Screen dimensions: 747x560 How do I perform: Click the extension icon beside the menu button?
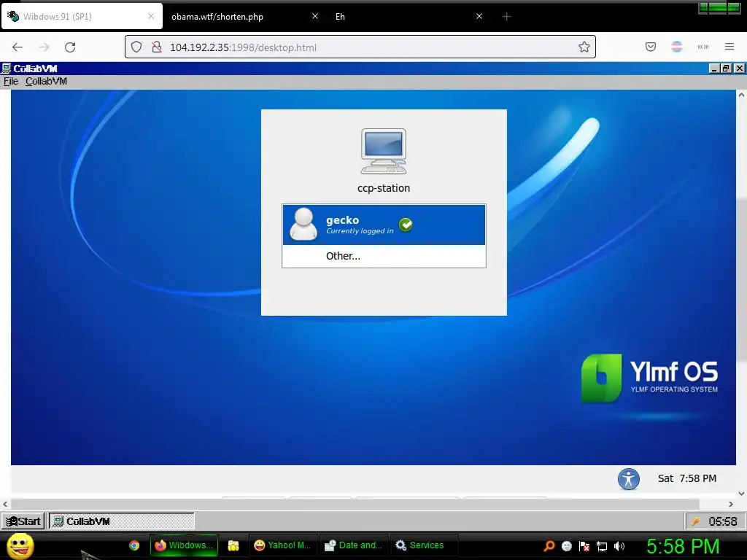703,47
